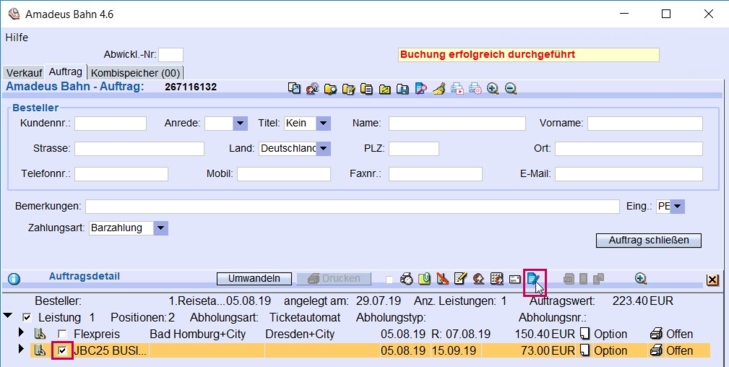This screenshot has width=729, height=367.
Task: Click the PLZ input field
Action: point(414,148)
